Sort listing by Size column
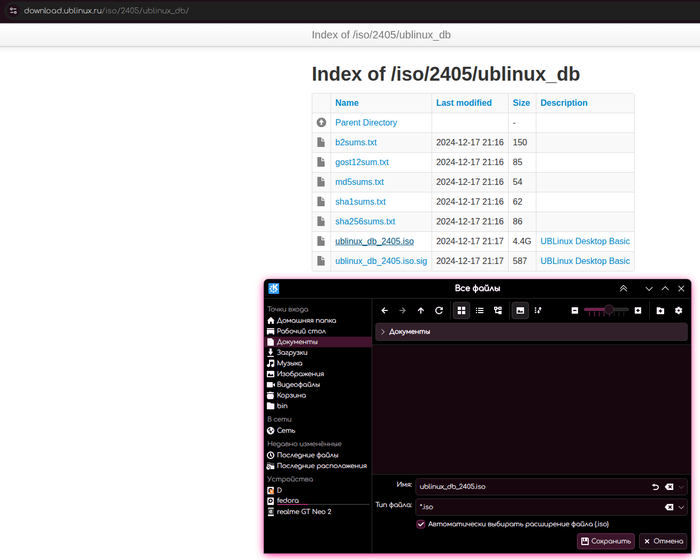 coord(521,103)
